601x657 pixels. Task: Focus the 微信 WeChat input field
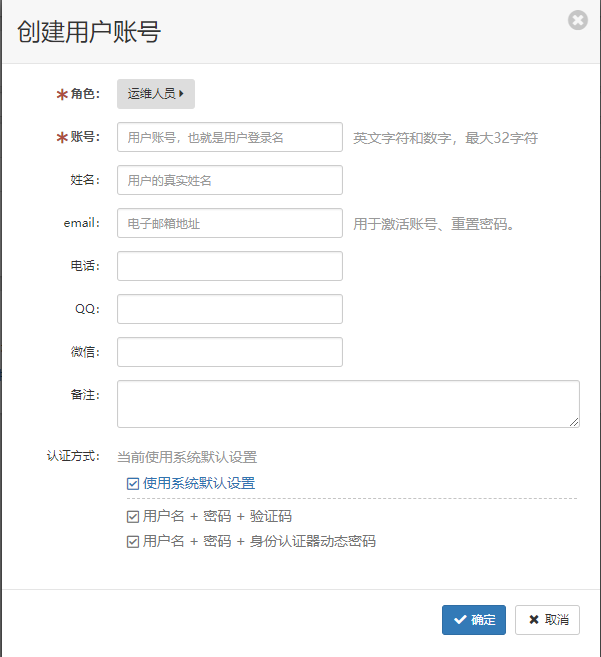point(230,352)
